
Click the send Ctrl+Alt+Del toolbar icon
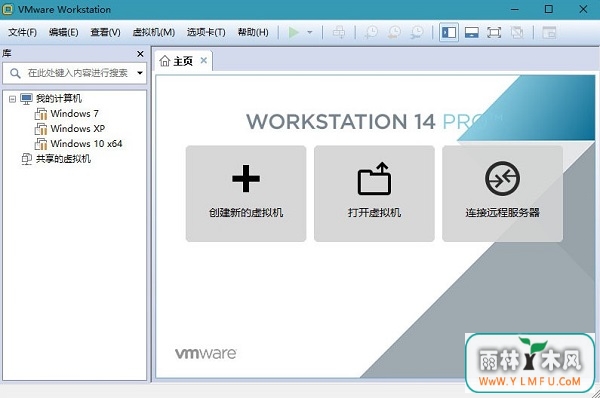coord(339,33)
